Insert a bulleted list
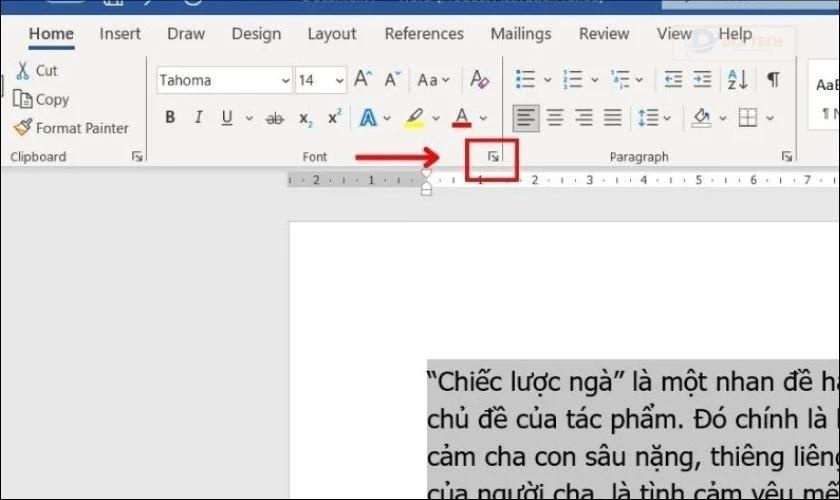The height and width of the screenshot is (500, 840). [x=525, y=79]
